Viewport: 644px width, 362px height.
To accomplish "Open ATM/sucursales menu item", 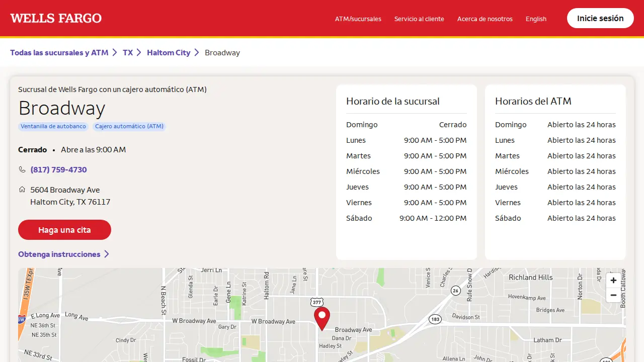I will pos(358,19).
